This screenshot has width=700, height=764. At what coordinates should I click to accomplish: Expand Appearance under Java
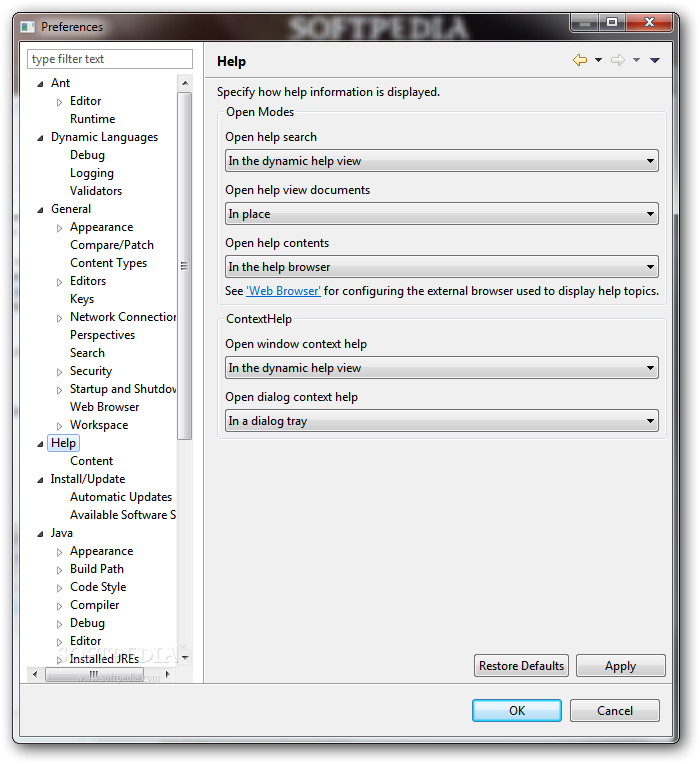point(59,553)
